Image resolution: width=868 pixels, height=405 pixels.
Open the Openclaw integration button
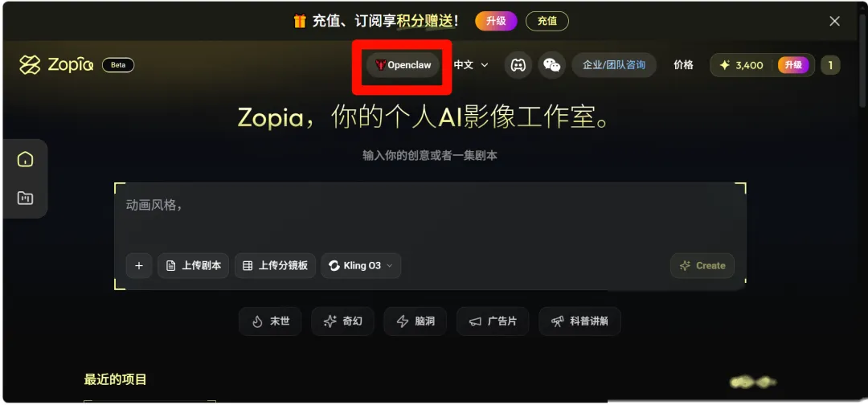403,65
